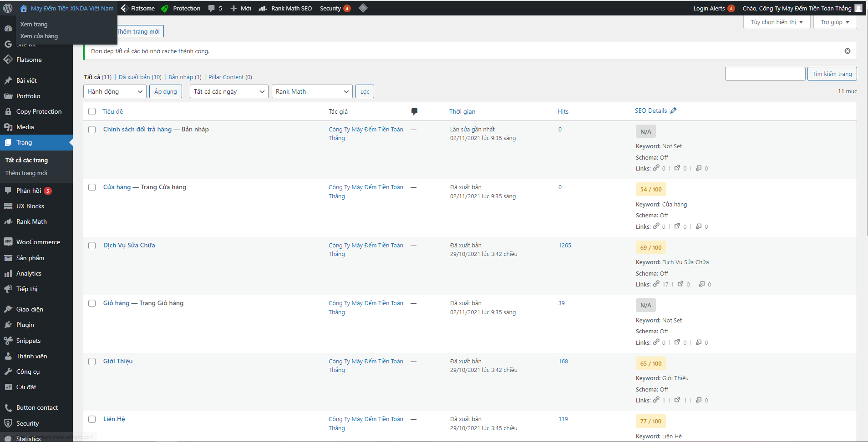Click the diamond icon after Security in admin bar
Image resolution: width=868 pixels, height=442 pixels.
click(363, 8)
